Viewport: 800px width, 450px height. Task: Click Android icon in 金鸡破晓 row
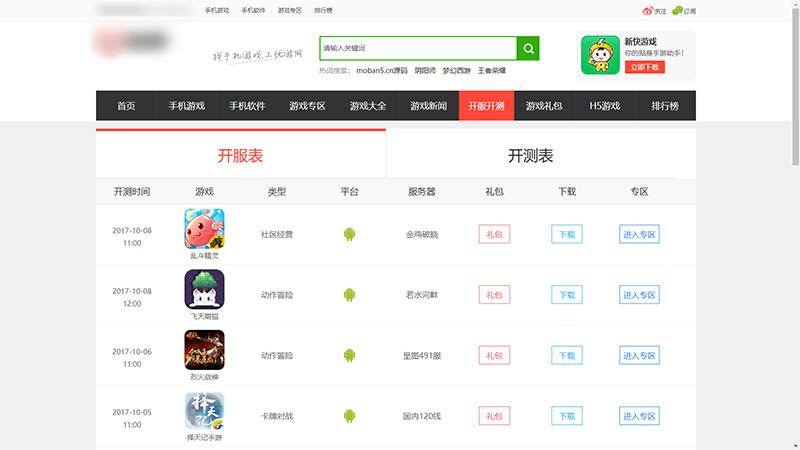pos(349,235)
